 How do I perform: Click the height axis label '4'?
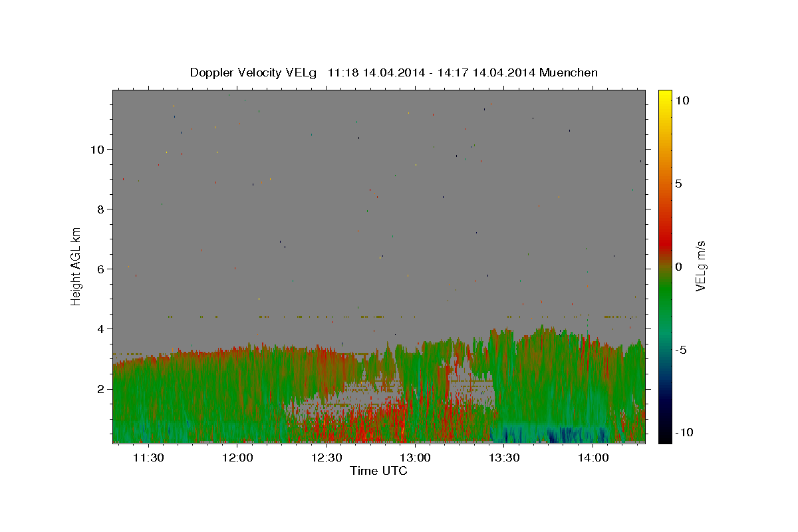tap(101, 329)
